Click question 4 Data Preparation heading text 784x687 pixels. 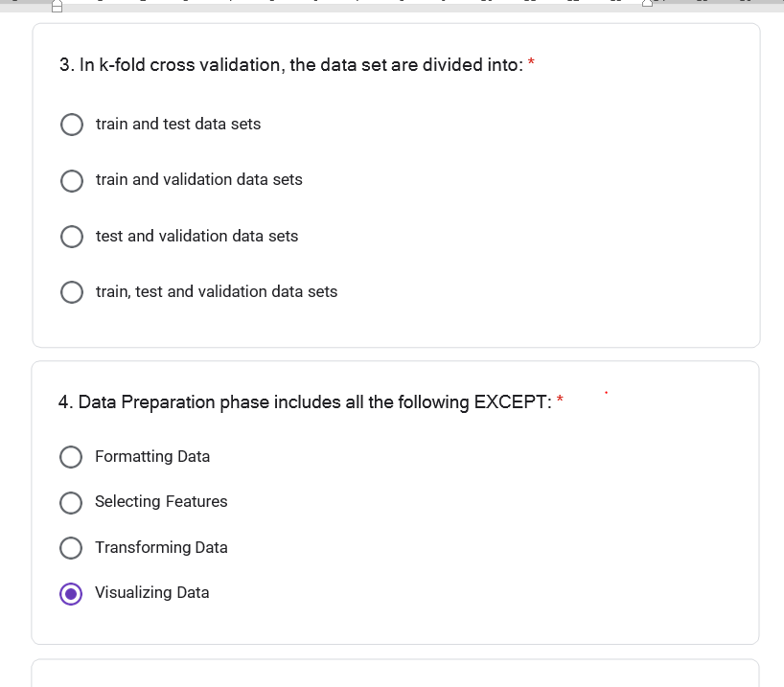pyautogui.click(x=305, y=402)
